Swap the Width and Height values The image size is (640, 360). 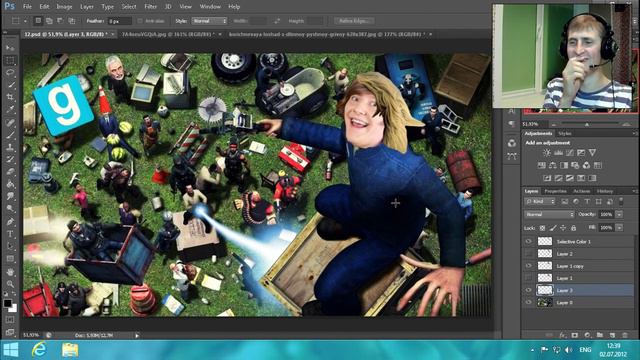click(x=277, y=21)
